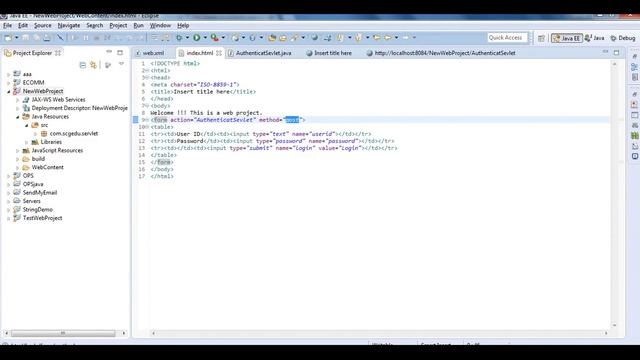Expand JAX-WS Web Services node

point(18,100)
